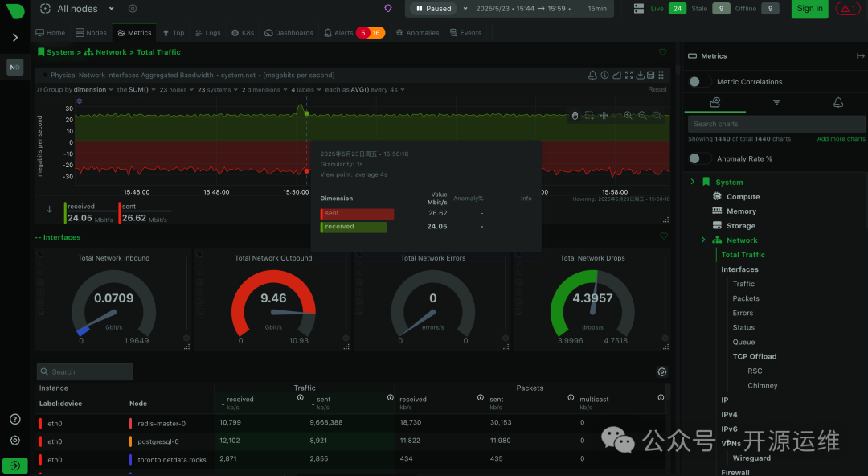Image resolution: width=868 pixels, height=476 pixels.
Task: Switch to the K8s tab
Action: click(x=243, y=33)
